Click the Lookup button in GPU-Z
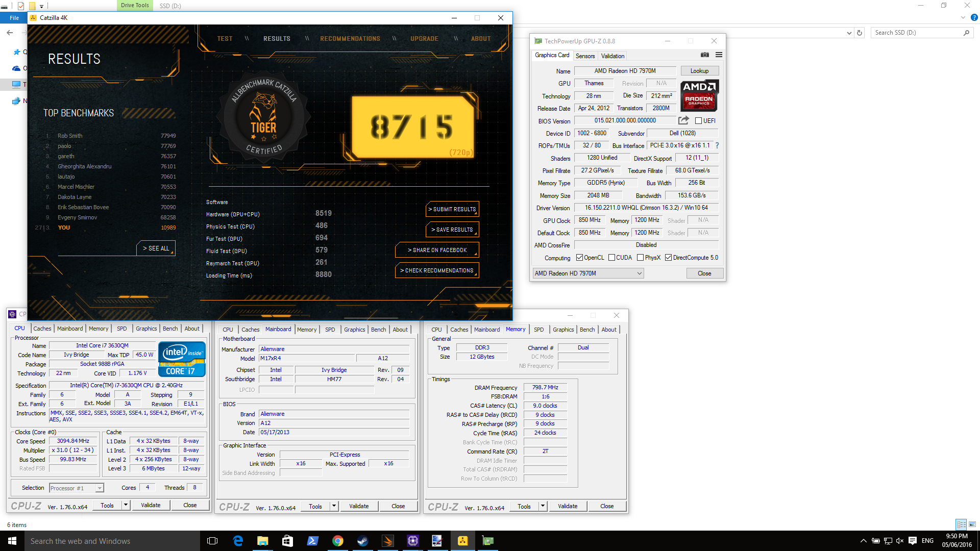 tap(699, 71)
